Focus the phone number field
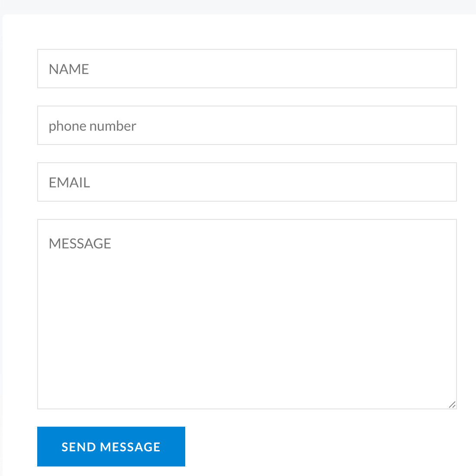The height and width of the screenshot is (476, 476). point(247,125)
